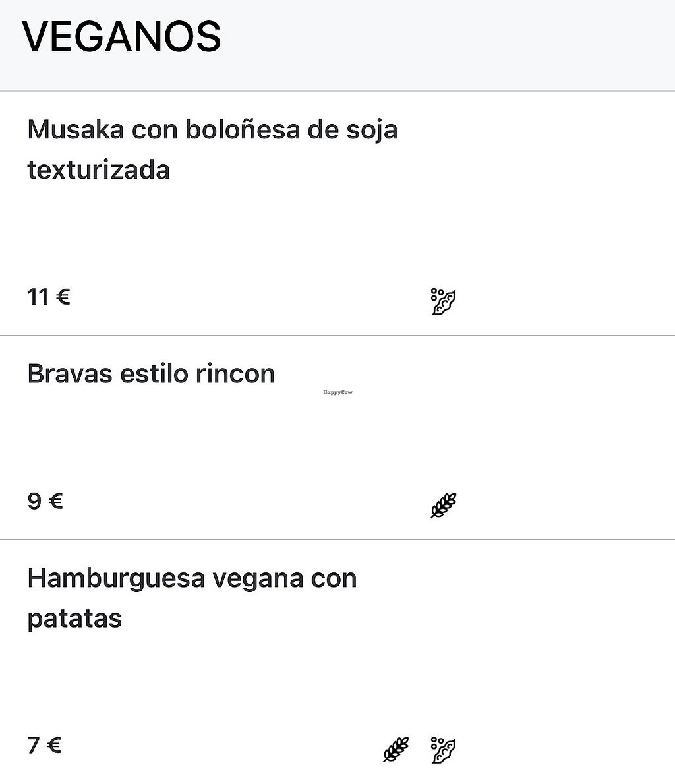675x784 pixels.
Task: Click the word "patatas" in the burger title
Action: coord(74,619)
